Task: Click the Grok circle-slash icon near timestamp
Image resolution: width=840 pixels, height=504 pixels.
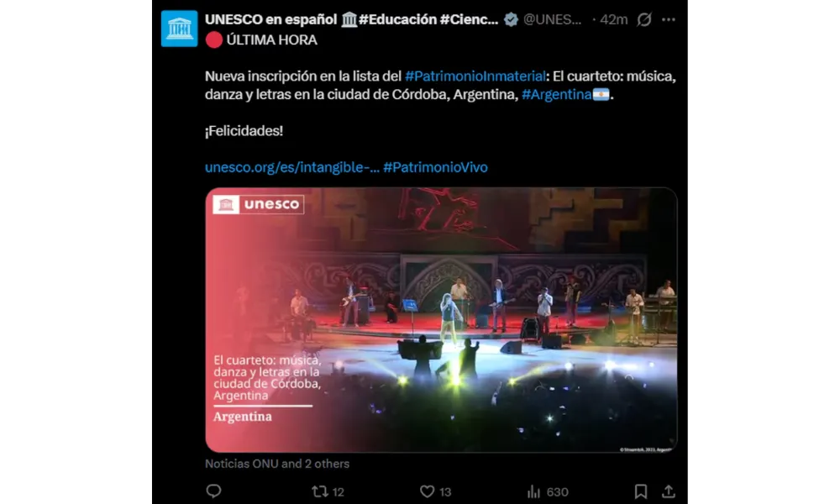Action: click(644, 20)
